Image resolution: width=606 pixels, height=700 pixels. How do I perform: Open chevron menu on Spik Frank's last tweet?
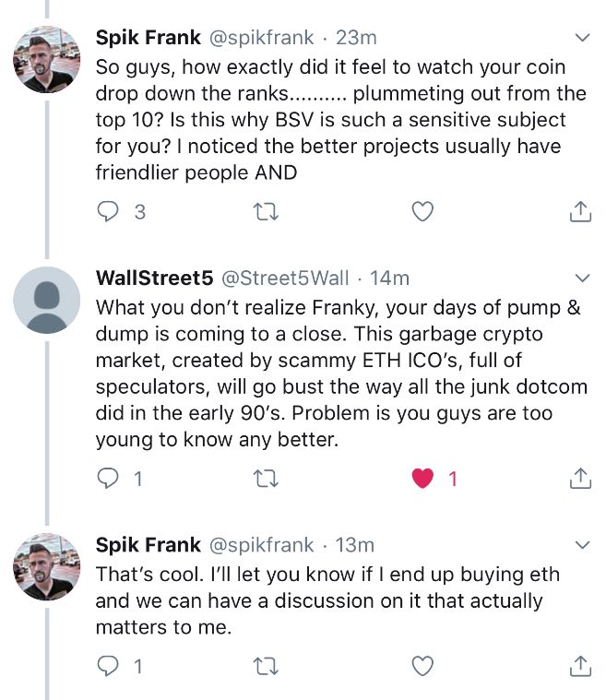[x=582, y=545]
